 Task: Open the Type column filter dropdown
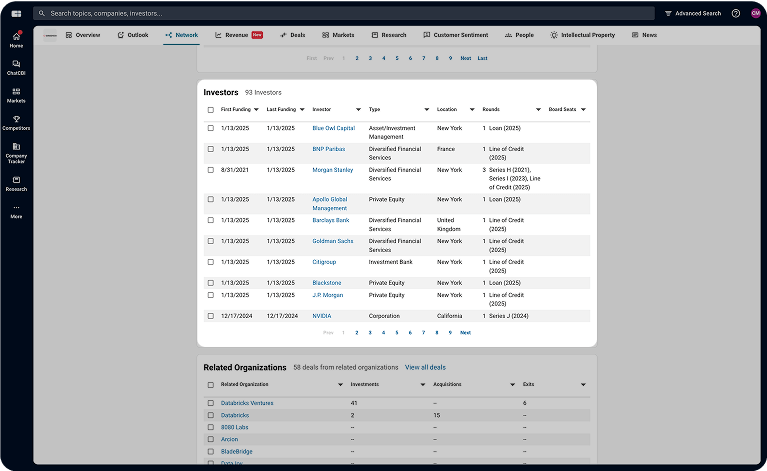(426, 109)
